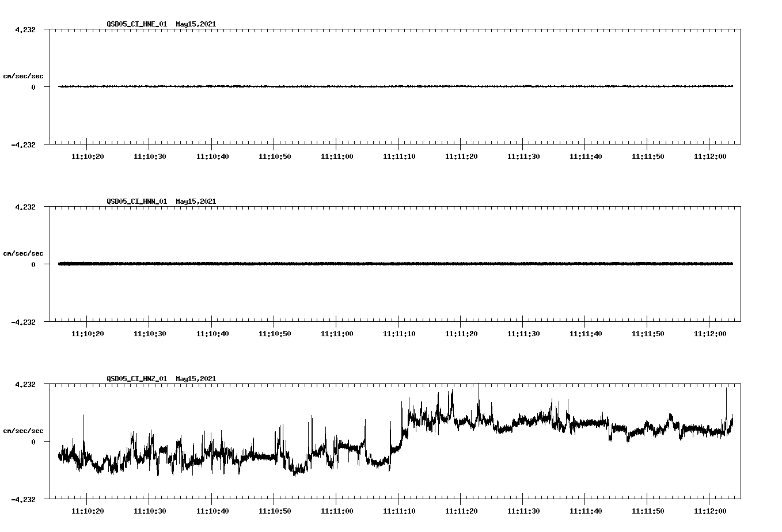This screenshot has width=782, height=532.
Task: Click the cm/sec/sec label on bottom plot
Action: [x=24, y=430]
